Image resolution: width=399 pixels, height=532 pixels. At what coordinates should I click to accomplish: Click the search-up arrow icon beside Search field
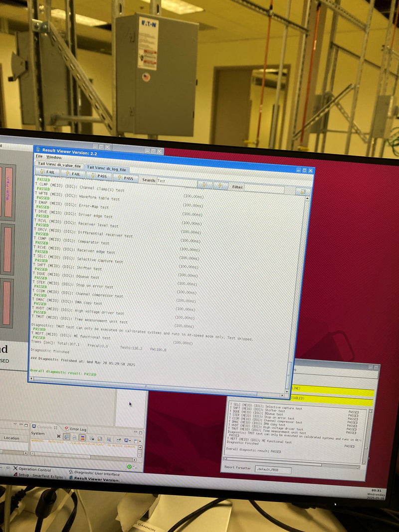pyautogui.click(x=203, y=184)
